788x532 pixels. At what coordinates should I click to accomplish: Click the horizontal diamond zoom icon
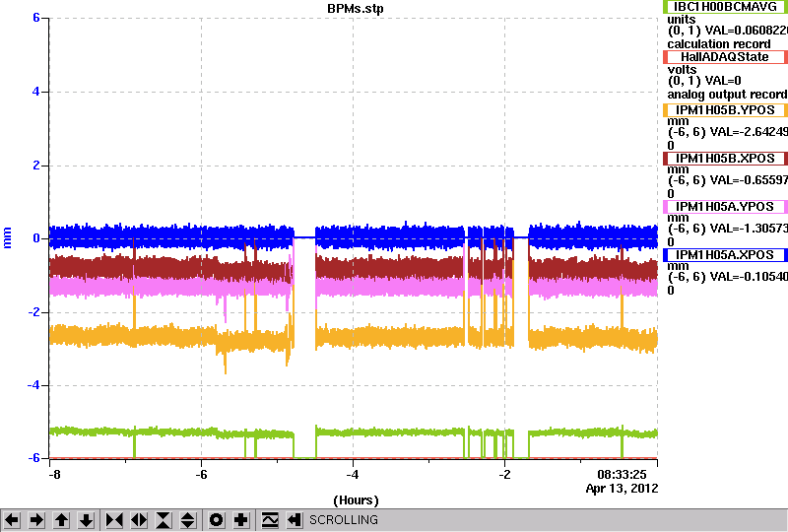coord(139,520)
